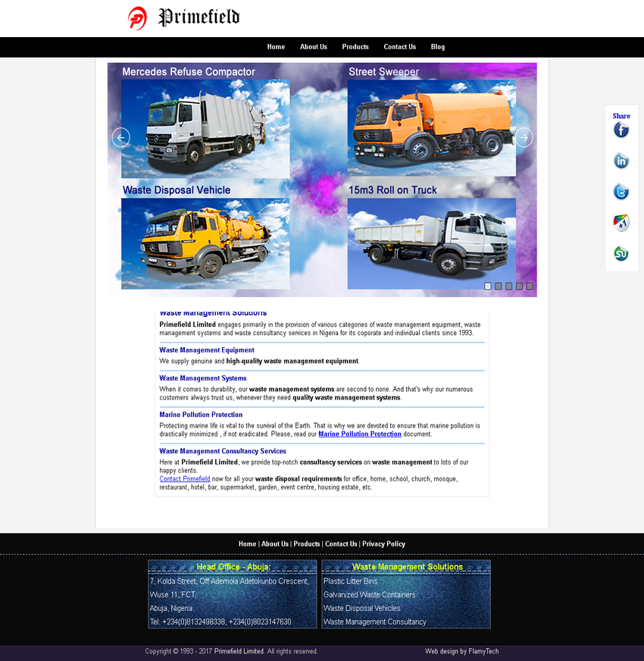This screenshot has width=644, height=661.
Task: Open Products in the top navigation
Action: click(x=355, y=47)
